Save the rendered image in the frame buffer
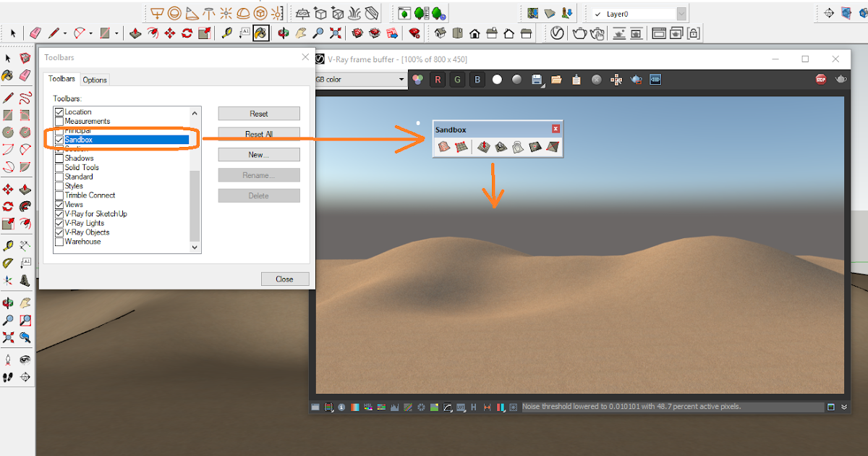Viewport: 868px width, 456px height. click(537, 80)
